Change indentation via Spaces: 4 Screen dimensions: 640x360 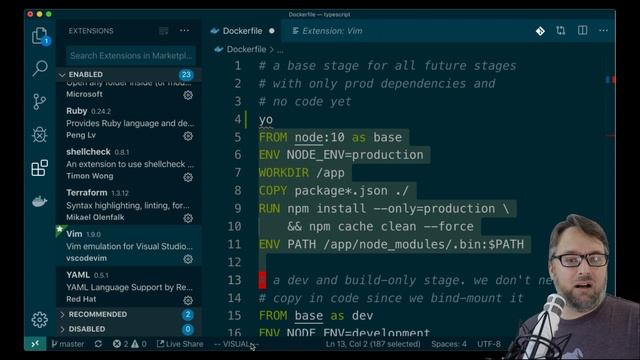coord(449,344)
